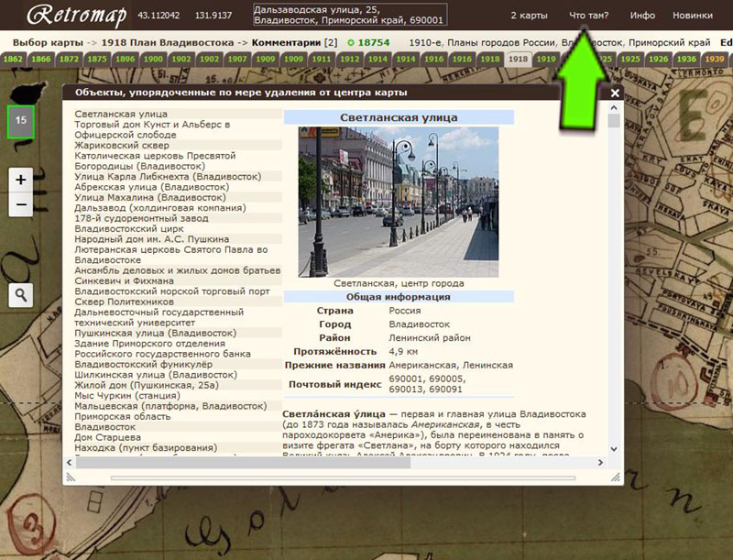Viewport: 733px width, 560px height.
Task: Open the magnifier search tool
Action: [x=21, y=294]
